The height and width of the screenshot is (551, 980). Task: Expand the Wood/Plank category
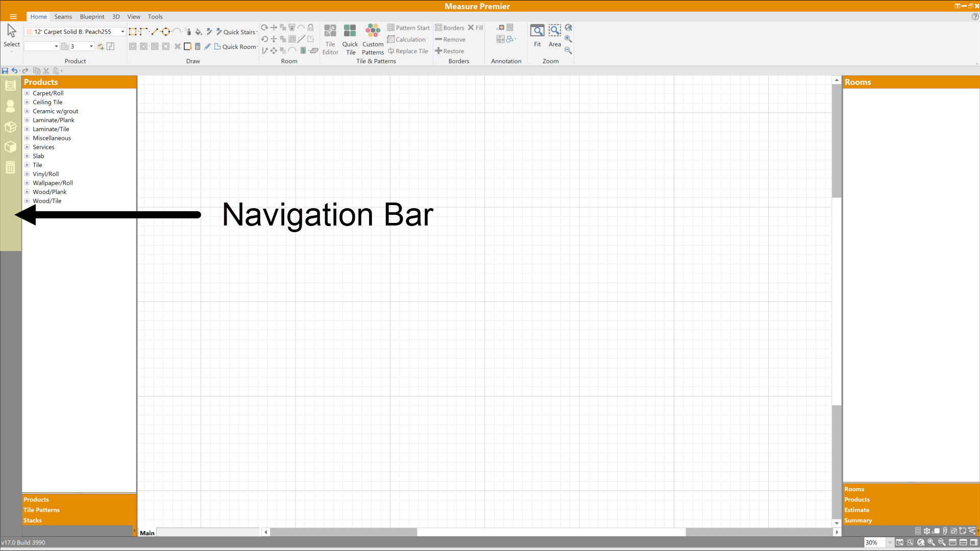(27, 192)
